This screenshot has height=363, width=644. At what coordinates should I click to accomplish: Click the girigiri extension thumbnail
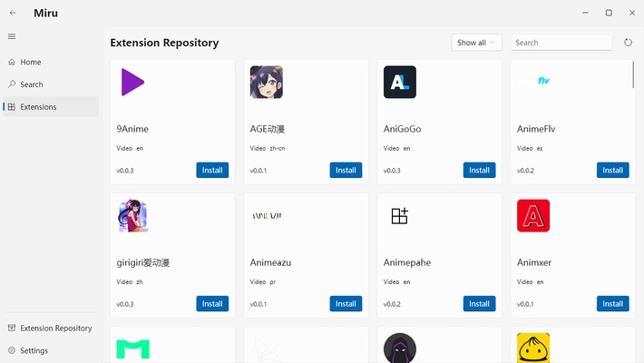(132, 216)
